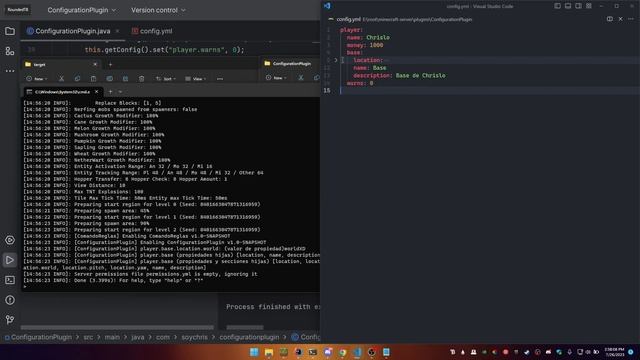Click the horizontal scrollbar under the Run output

[x=245, y=327]
